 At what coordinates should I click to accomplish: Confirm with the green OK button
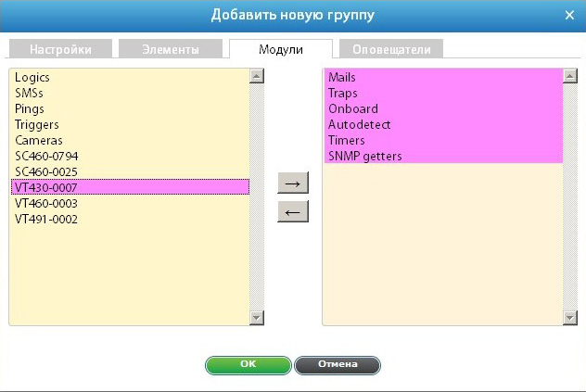[x=248, y=365]
